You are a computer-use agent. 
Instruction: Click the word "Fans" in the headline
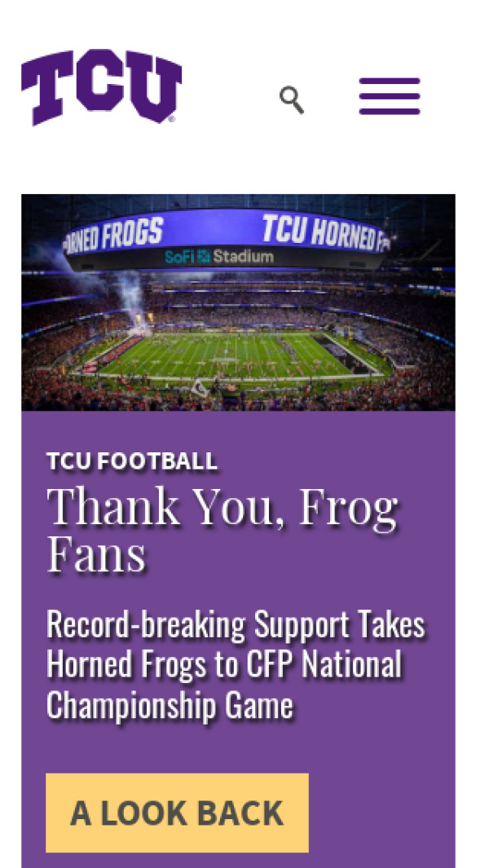(x=96, y=553)
